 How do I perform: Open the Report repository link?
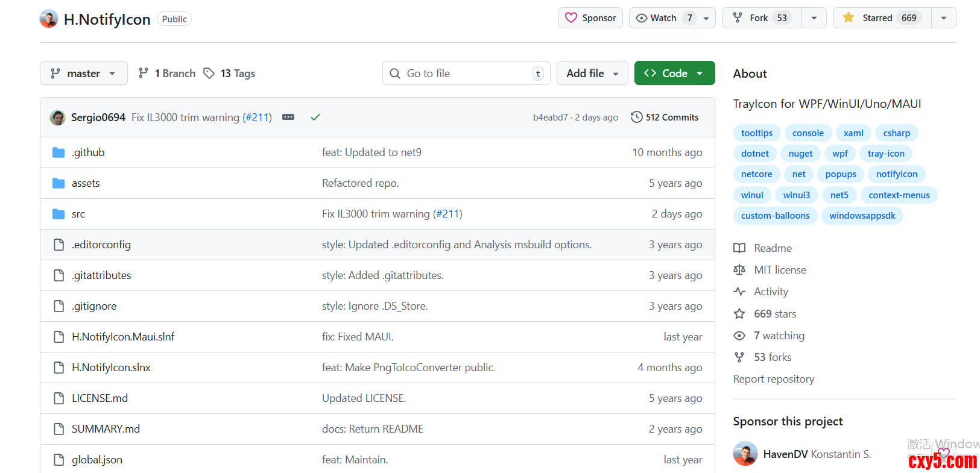774,379
